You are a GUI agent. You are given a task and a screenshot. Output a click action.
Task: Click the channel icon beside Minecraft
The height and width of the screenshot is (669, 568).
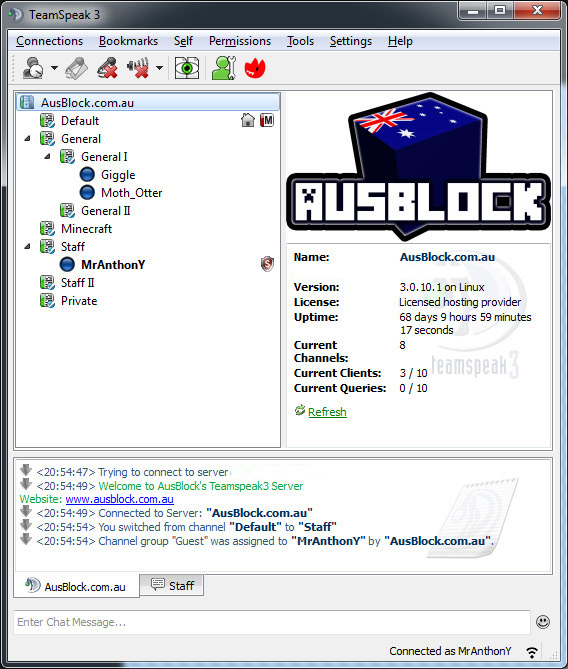tap(47, 228)
